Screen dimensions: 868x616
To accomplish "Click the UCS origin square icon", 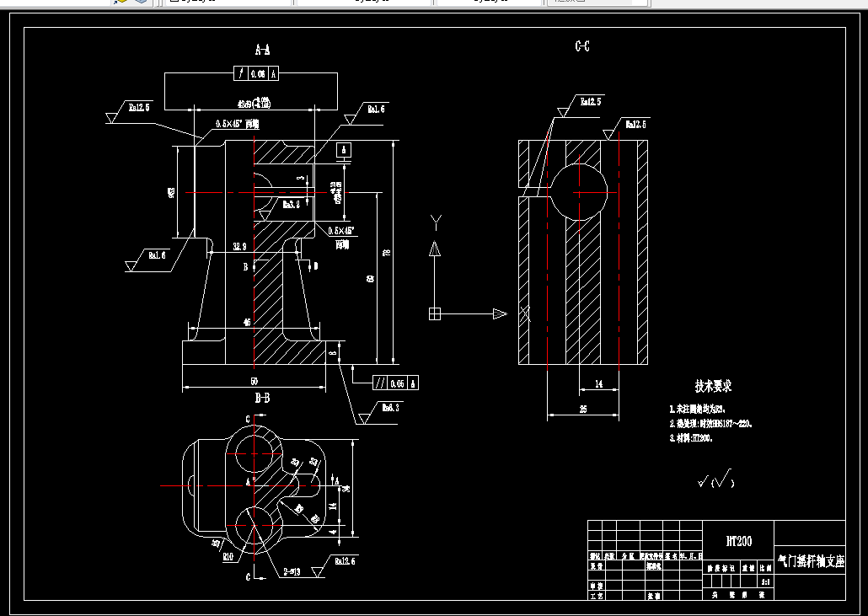I will tap(435, 313).
